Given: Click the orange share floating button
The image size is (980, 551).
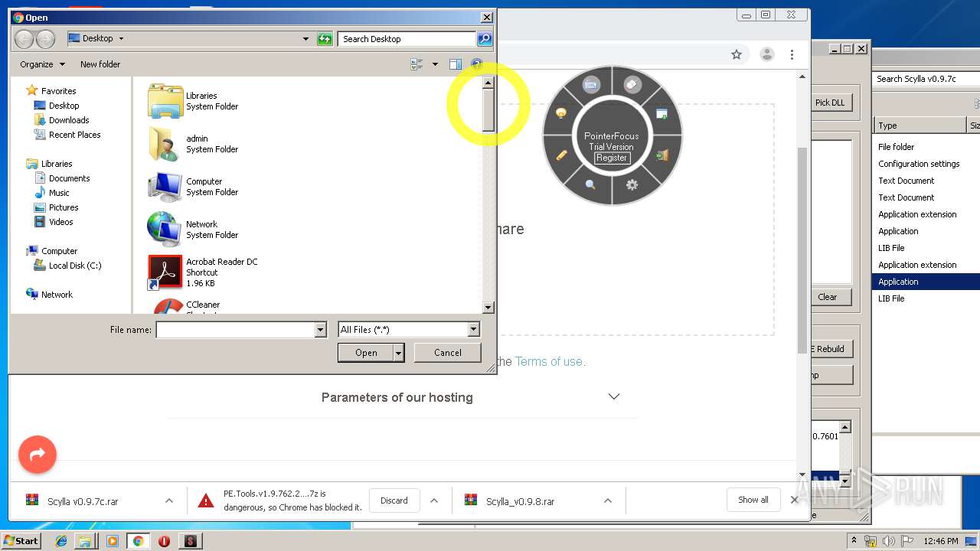Looking at the screenshot, I should [x=38, y=455].
